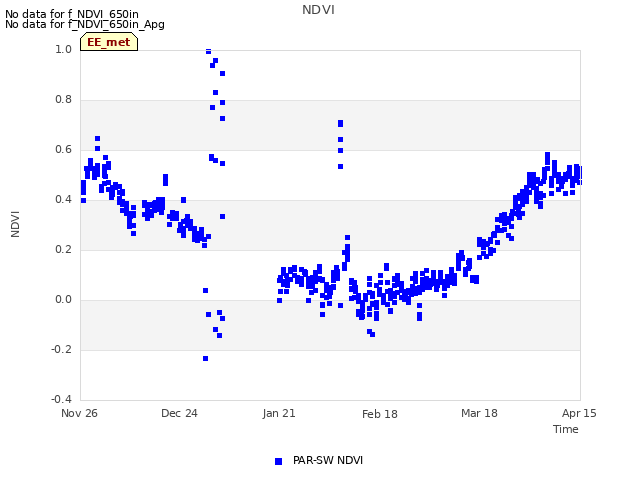This screenshot has height=480, width=640.
Task: Click the lowest data point near -0.23
Action: (205, 358)
